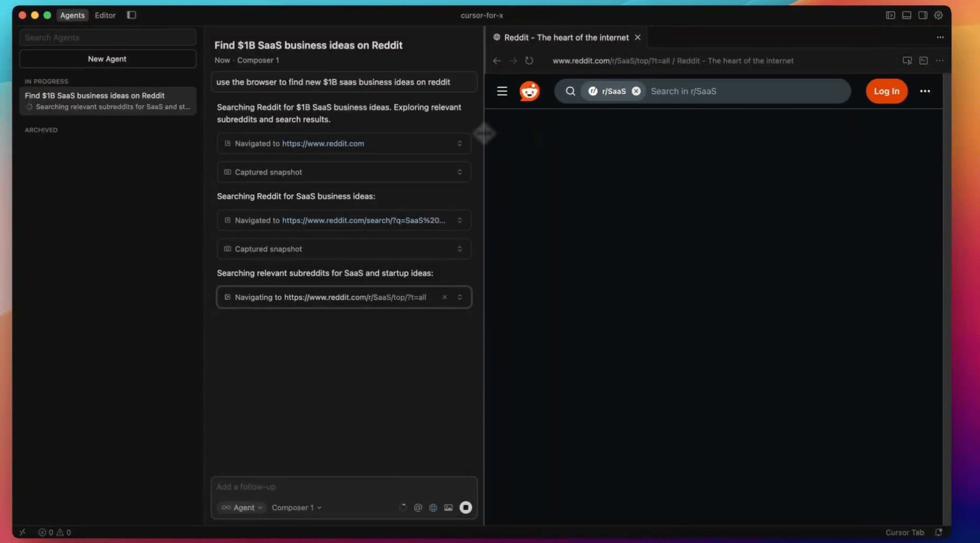This screenshot has height=543, width=980.
Task: Toggle bottom panel layout icon in title bar
Action: point(906,15)
